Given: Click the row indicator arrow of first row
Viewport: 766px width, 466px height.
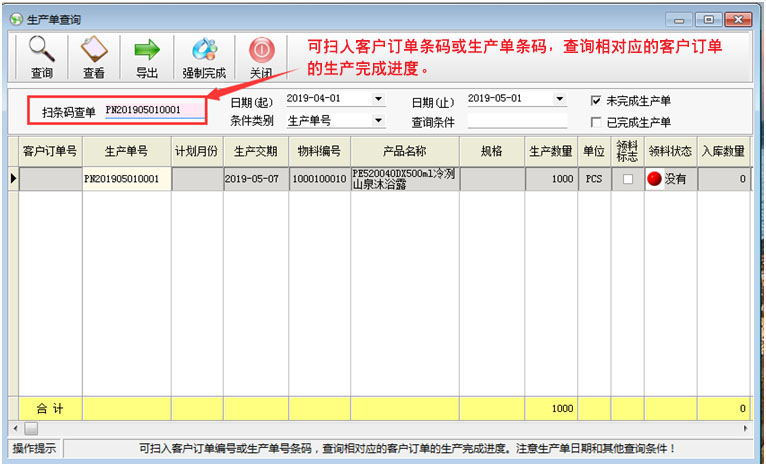Looking at the screenshot, I should point(13,179).
